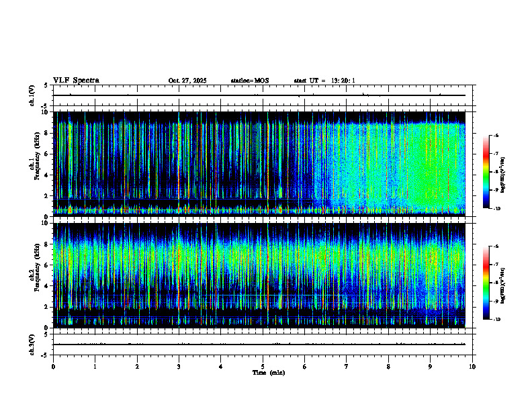Click the "-6" tick on ch.1 color bar
This screenshot has width=532, height=411.
click(496, 135)
